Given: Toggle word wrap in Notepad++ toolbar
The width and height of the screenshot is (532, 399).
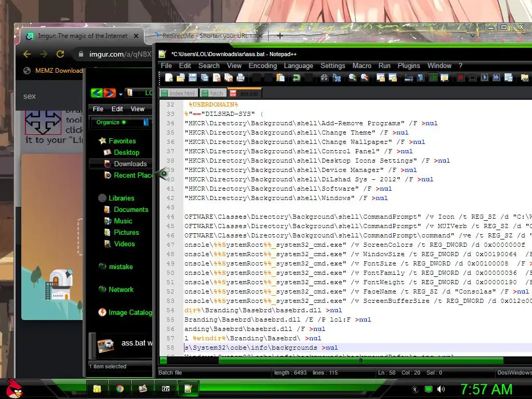Looking at the screenshot, I should [408, 78].
